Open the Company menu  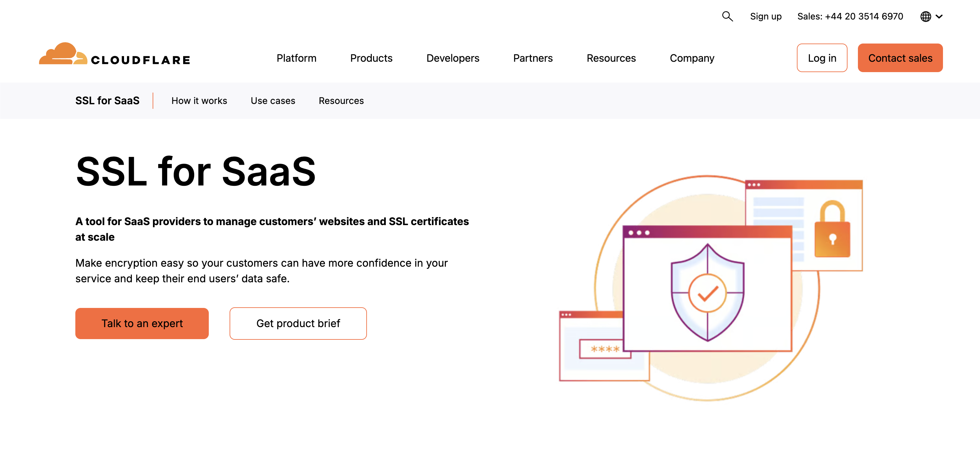coord(692,58)
